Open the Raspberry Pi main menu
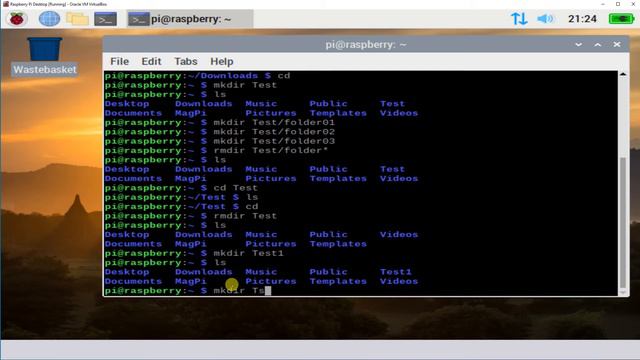This screenshot has height=360, width=640. tap(17, 19)
